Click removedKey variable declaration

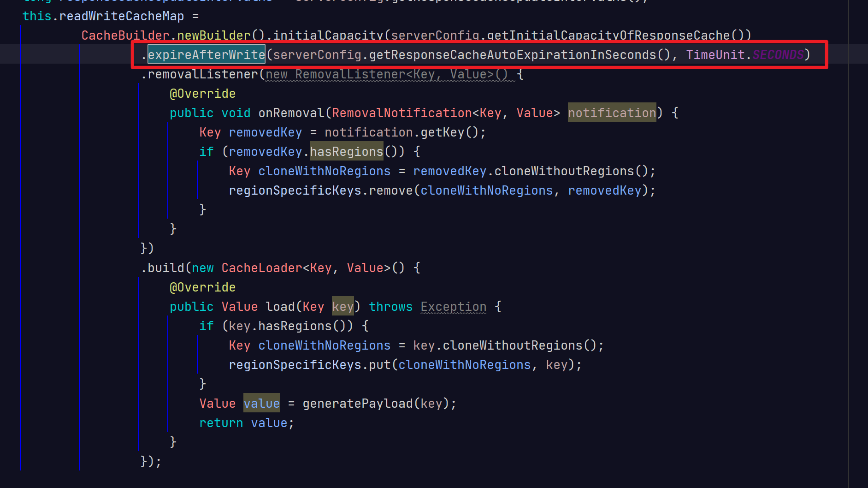[266, 132]
